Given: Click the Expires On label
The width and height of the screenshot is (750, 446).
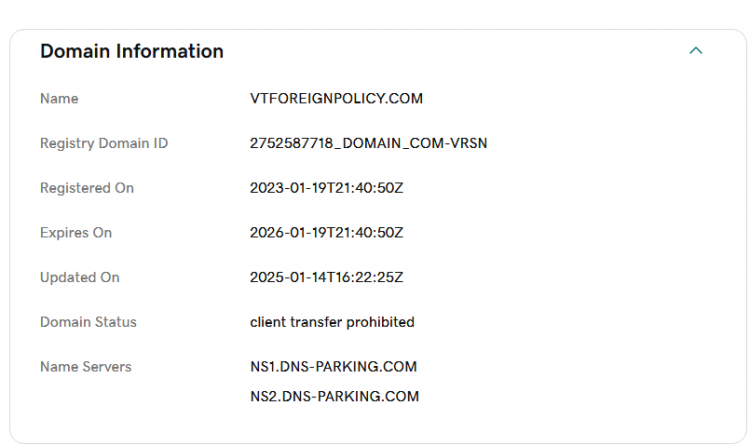Looking at the screenshot, I should [x=76, y=233].
